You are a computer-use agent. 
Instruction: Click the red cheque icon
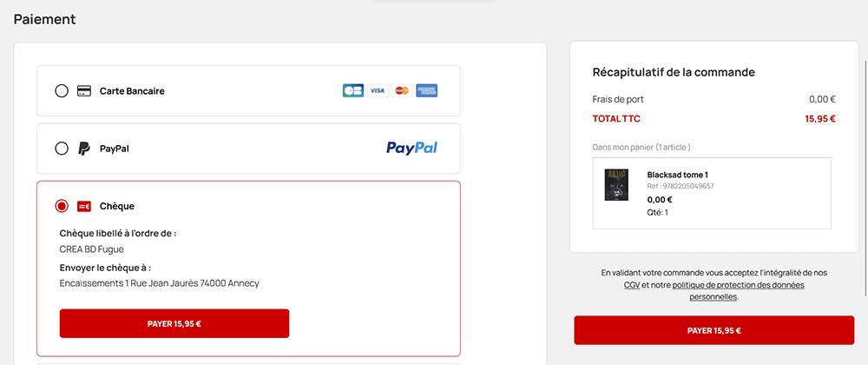(x=83, y=206)
